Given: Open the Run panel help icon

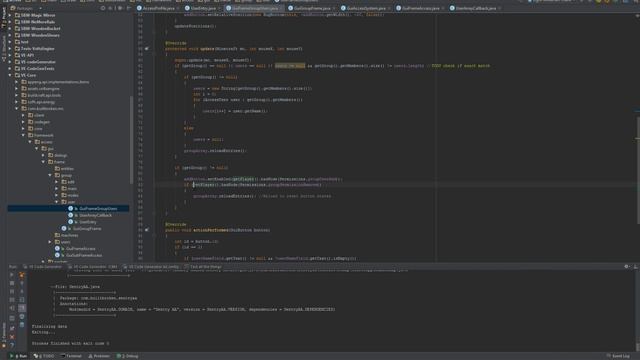Looking at the screenshot, I should (x=12, y=345).
